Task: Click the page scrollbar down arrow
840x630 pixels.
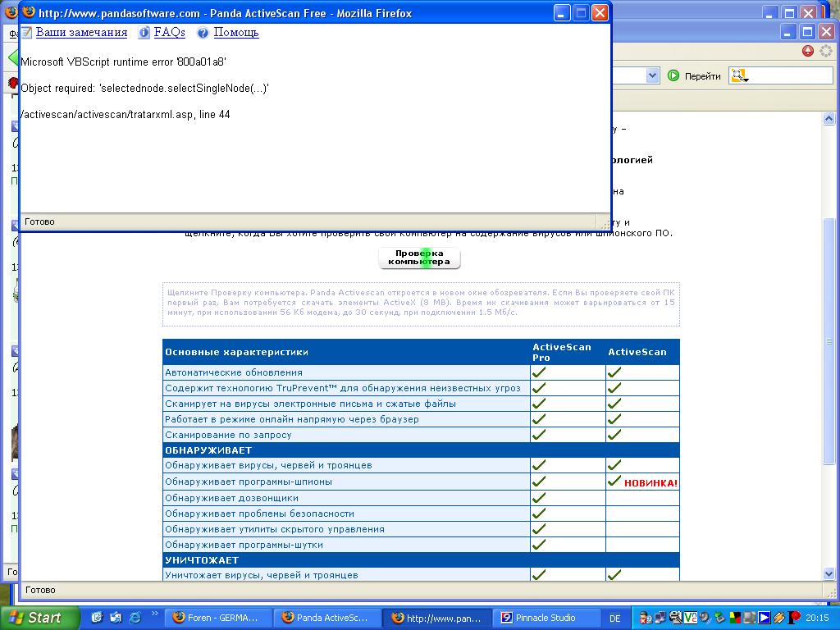Action: tap(829, 573)
